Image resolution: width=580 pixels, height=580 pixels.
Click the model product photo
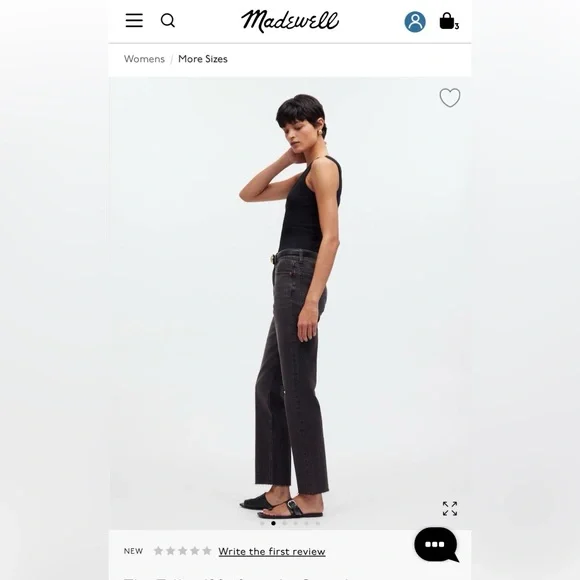290,303
